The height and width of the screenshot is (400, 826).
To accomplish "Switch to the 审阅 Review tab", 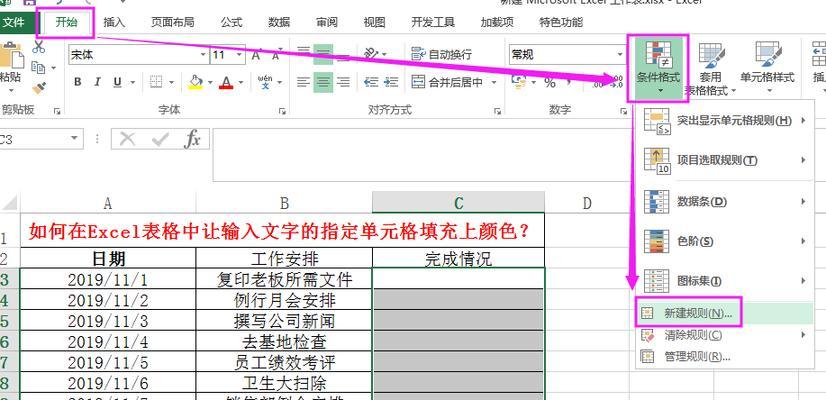I will pyautogui.click(x=327, y=23).
